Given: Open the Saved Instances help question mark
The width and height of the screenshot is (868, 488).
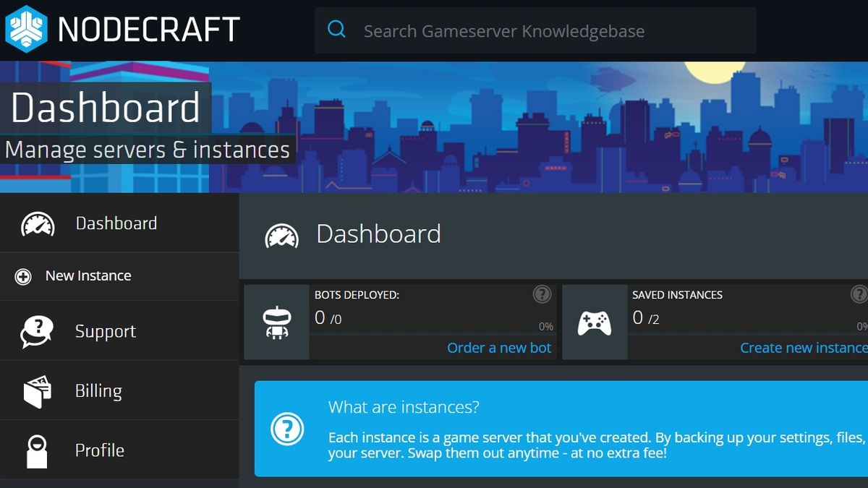Looking at the screenshot, I should (859, 294).
